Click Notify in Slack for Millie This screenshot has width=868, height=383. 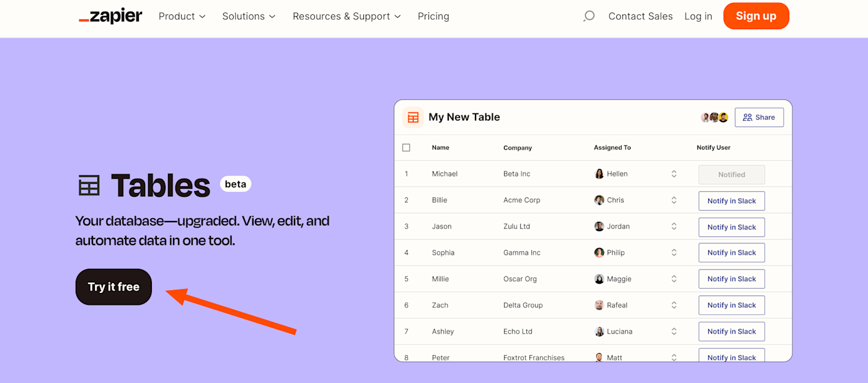pyautogui.click(x=732, y=279)
